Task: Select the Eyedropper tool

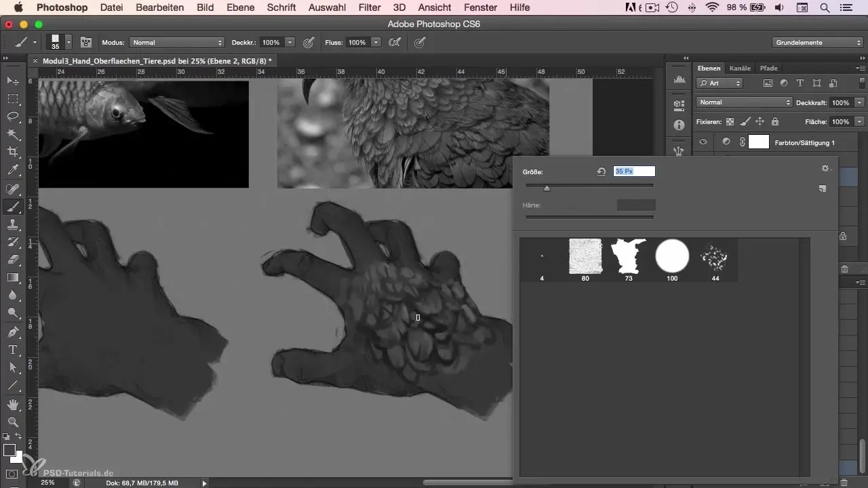Action: coord(12,170)
